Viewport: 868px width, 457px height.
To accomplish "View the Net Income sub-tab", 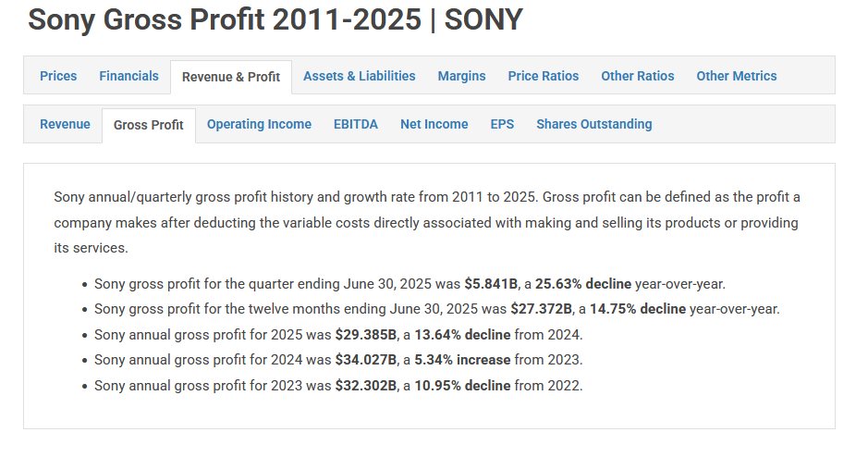I will (434, 124).
